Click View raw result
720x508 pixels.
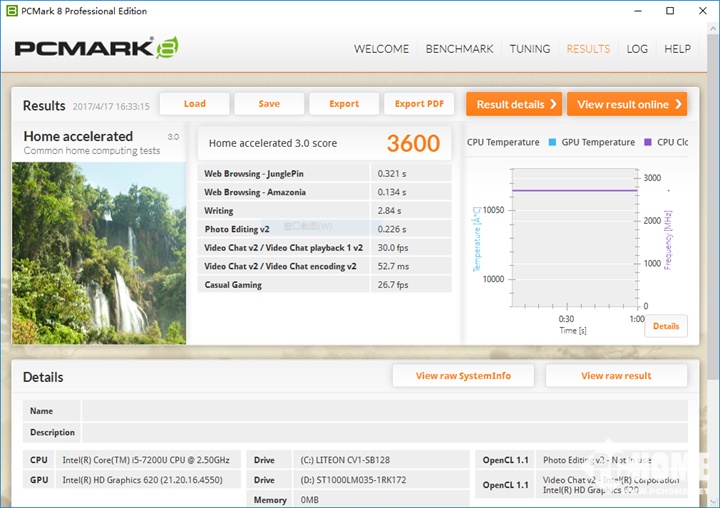pyautogui.click(x=616, y=376)
